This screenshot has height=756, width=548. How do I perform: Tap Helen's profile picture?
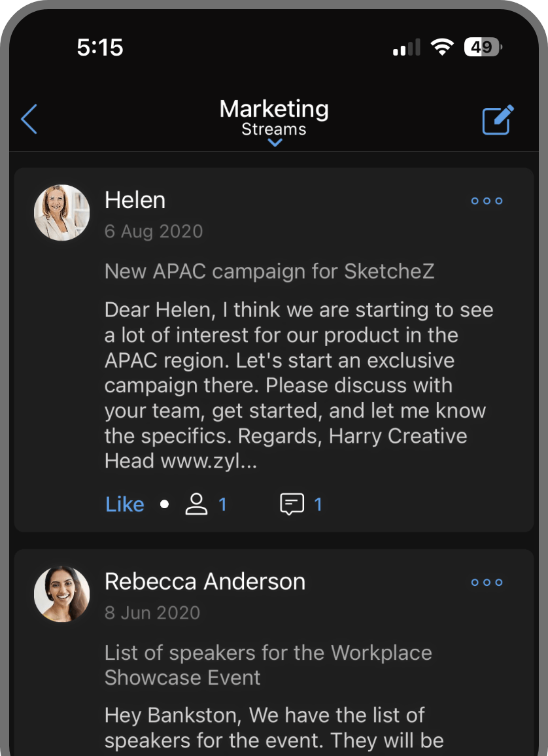pyautogui.click(x=61, y=213)
